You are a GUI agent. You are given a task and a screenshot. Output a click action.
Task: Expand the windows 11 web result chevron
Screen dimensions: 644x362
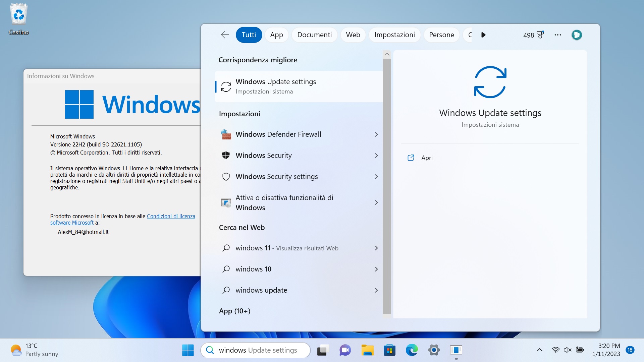point(376,248)
